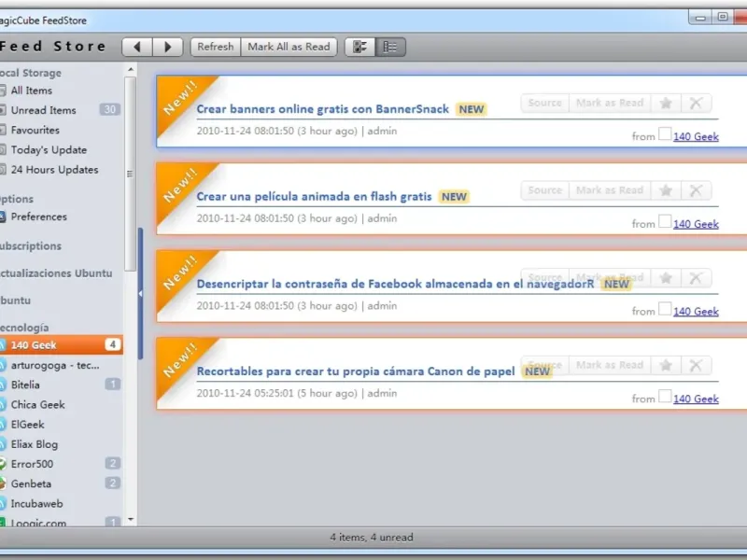Switch to the compact list view icon
The width and height of the screenshot is (747, 560).
(x=390, y=47)
